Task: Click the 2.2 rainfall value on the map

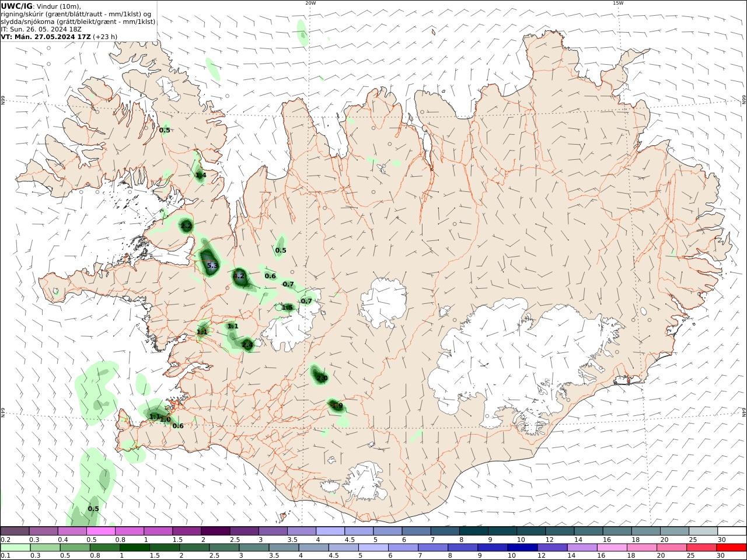Action: 186,226
